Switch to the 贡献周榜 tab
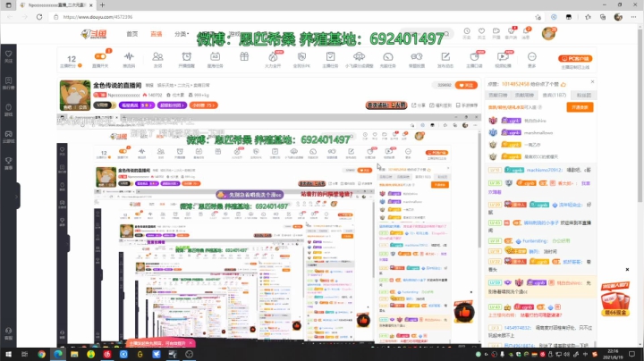Image resolution: width=644 pixels, height=361 pixels. [524, 96]
